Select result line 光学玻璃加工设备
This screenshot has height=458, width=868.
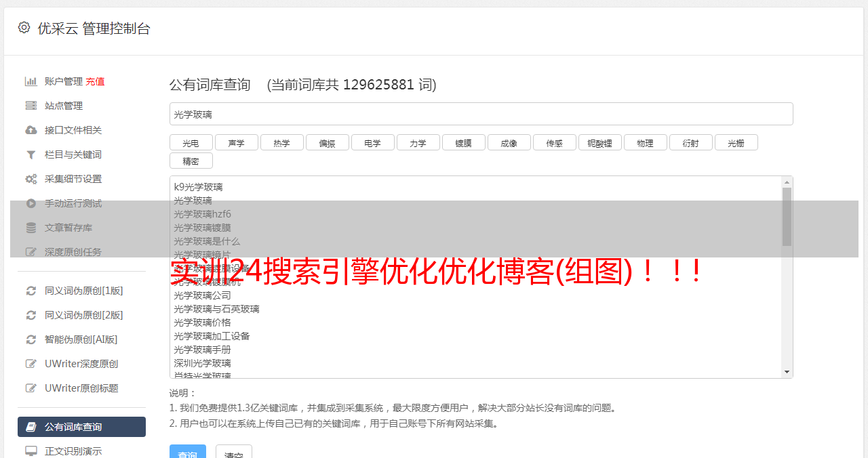[x=212, y=336]
